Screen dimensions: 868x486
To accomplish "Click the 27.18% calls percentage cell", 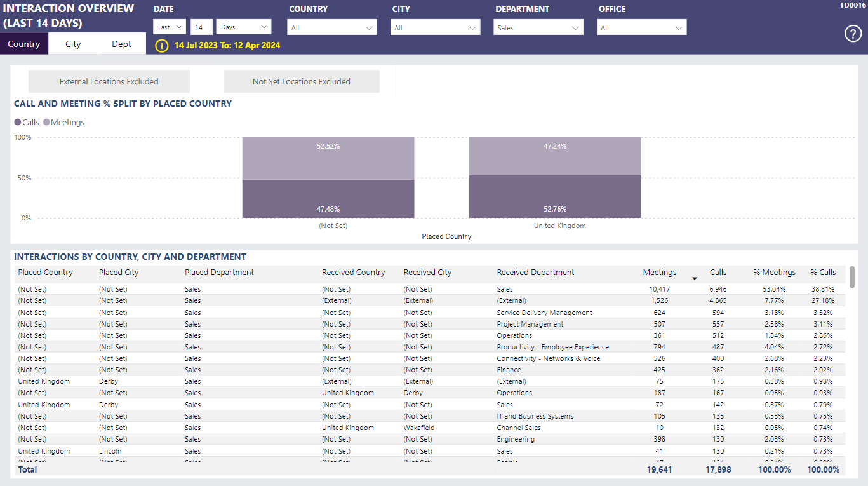I will pos(823,300).
